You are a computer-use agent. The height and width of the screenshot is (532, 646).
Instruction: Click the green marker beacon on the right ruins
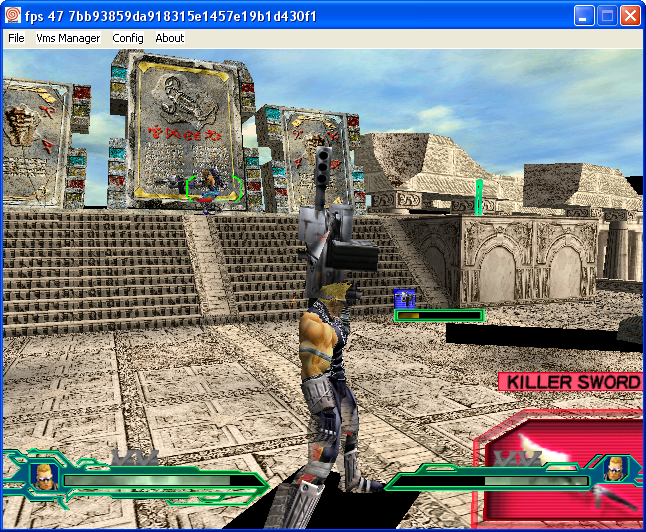coord(479,196)
